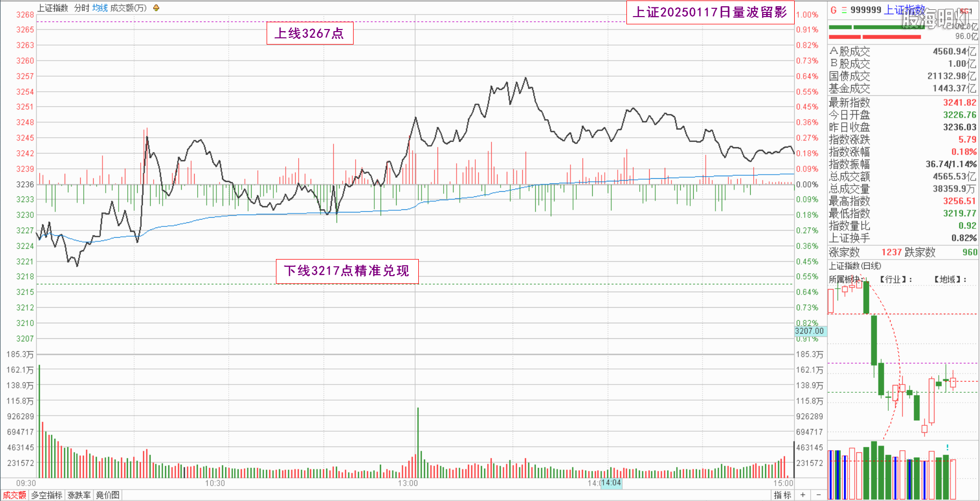Click the 999999 index code
Screen dimensions: 980x501
pyautogui.click(x=866, y=10)
